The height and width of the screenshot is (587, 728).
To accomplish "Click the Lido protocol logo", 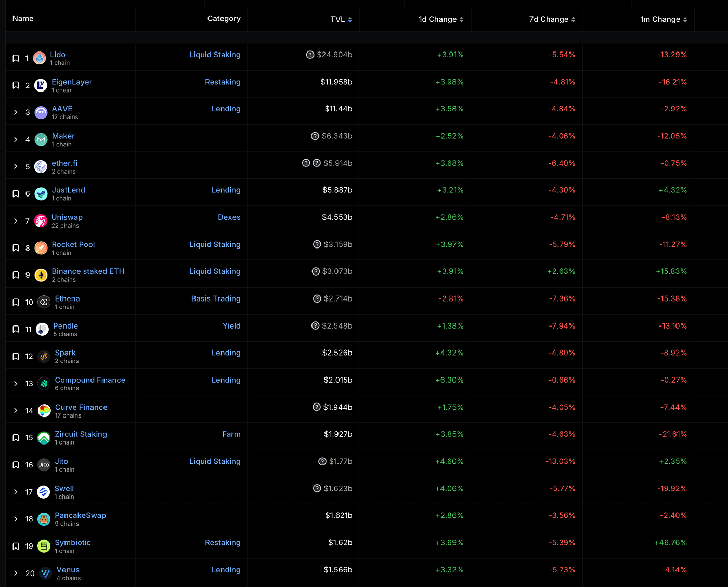I will coord(40,58).
